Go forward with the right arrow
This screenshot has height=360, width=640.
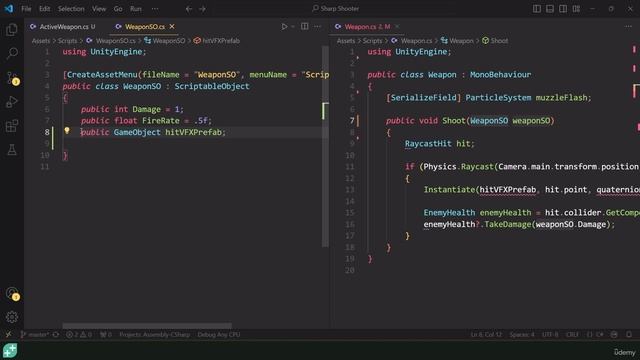click(202, 9)
